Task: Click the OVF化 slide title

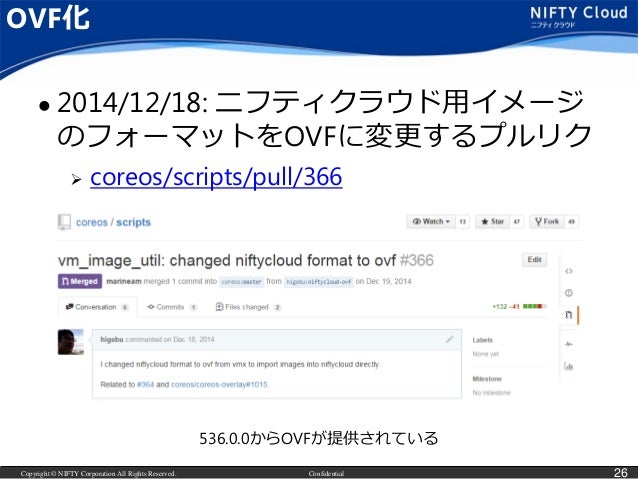Action: [48, 18]
